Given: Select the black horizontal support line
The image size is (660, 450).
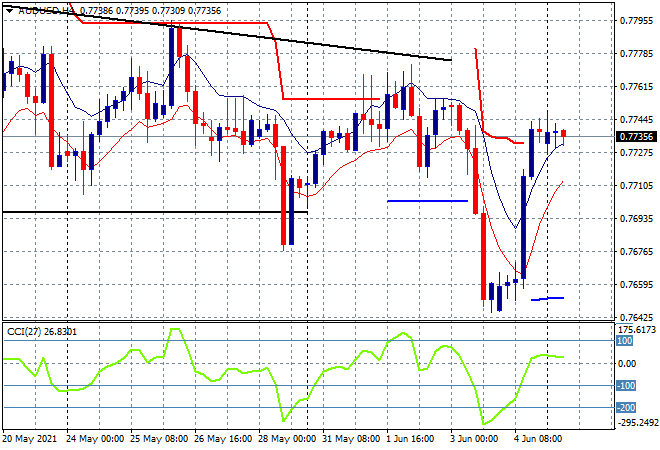Looking at the screenshot, I should (x=155, y=212).
